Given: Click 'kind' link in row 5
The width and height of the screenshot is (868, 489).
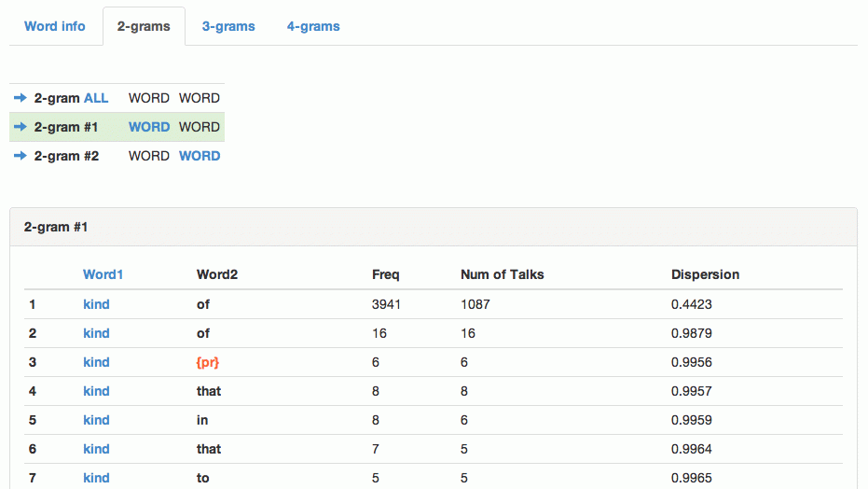Looking at the screenshot, I should 96,420.
